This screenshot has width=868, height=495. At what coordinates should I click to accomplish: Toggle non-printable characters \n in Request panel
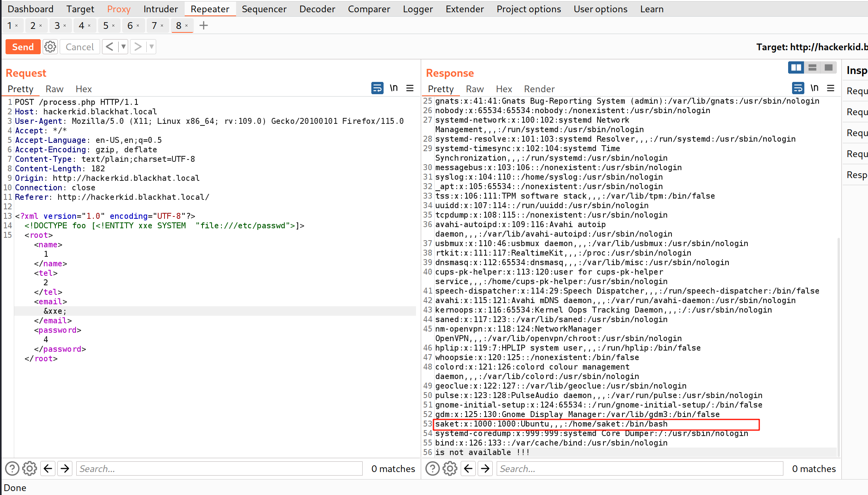(393, 88)
